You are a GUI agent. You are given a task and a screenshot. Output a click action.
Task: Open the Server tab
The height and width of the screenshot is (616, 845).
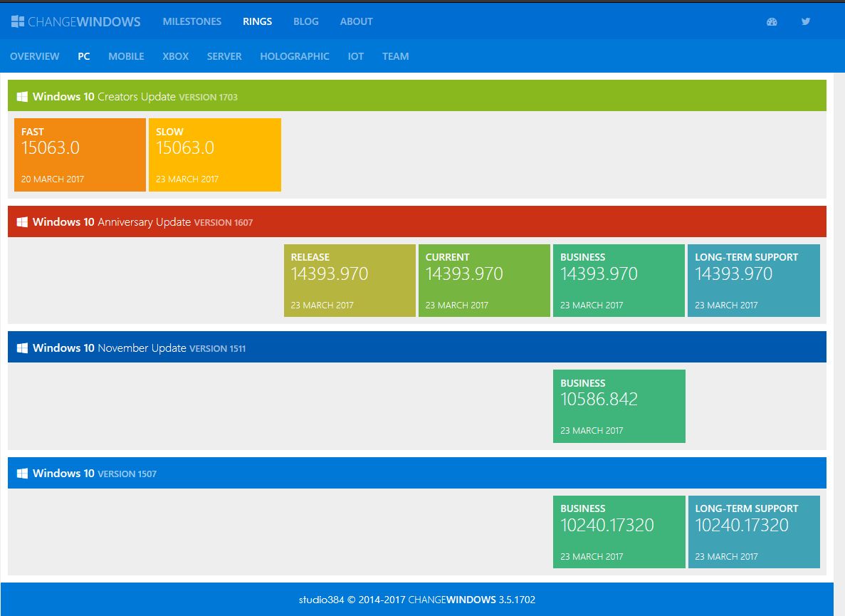pyautogui.click(x=224, y=56)
